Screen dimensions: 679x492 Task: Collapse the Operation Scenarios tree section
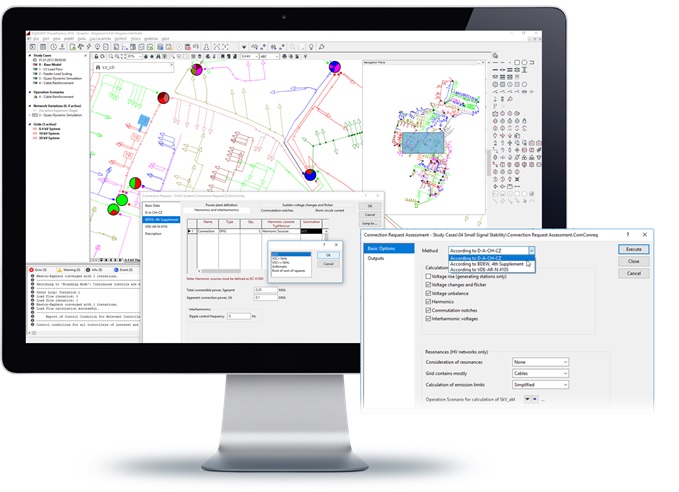pyautogui.click(x=30, y=92)
